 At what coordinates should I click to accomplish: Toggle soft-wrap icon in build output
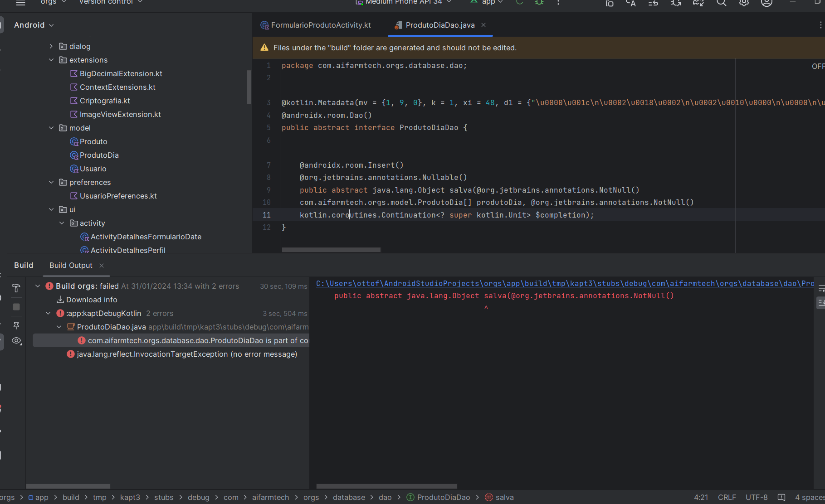click(x=821, y=288)
